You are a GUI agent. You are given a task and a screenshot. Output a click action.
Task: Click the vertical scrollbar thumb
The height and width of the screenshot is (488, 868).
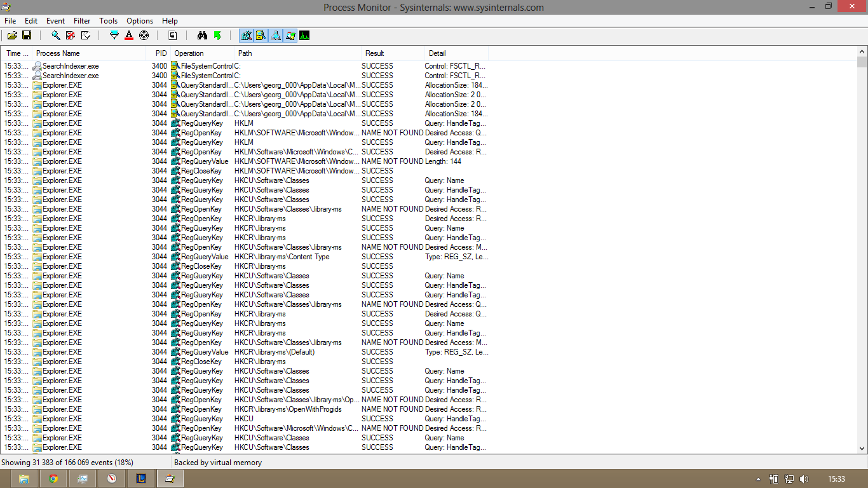pyautogui.click(x=862, y=62)
